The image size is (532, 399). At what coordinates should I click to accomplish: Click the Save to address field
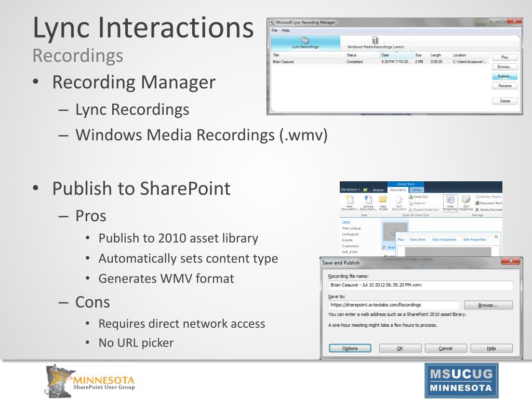[x=394, y=305]
